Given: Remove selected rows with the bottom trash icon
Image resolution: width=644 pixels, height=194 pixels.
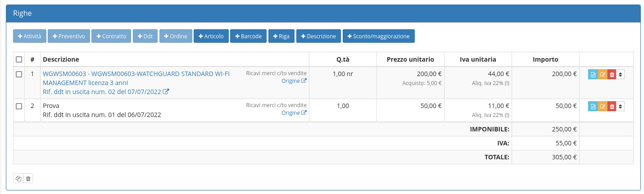Looking at the screenshot, I should [28, 179].
